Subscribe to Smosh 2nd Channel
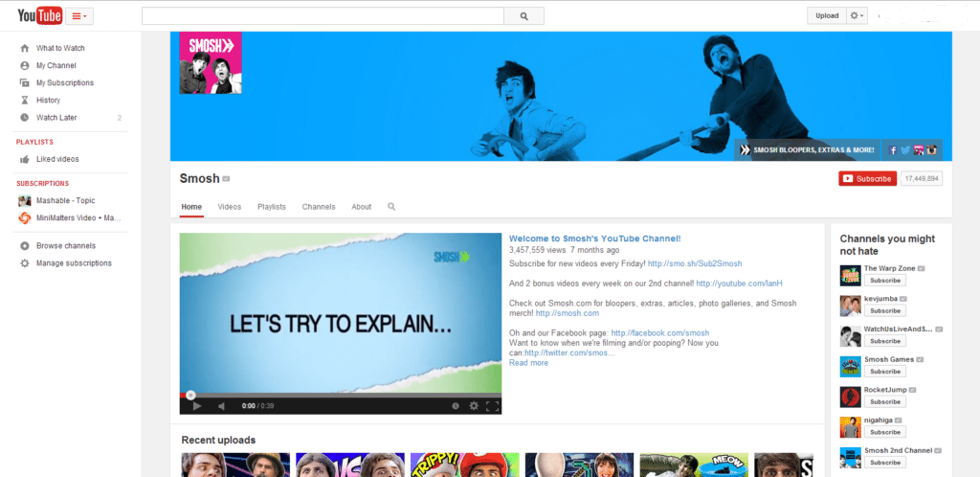 click(885, 463)
